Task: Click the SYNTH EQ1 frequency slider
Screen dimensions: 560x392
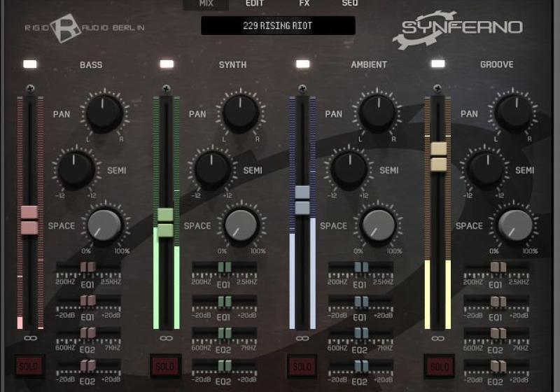Action: [x=225, y=267]
